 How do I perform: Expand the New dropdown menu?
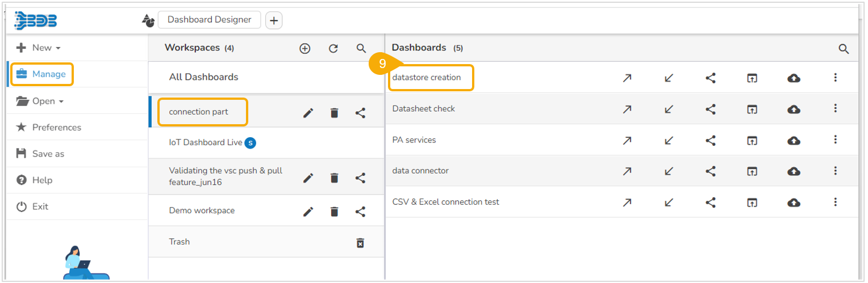pyautogui.click(x=40, y=48)
